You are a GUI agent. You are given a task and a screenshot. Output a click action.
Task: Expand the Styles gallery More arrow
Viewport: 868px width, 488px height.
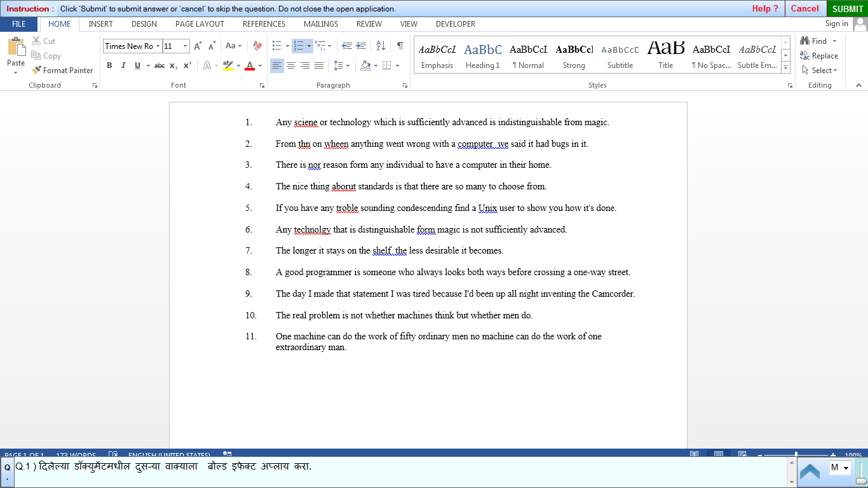(x=786, y=68)
